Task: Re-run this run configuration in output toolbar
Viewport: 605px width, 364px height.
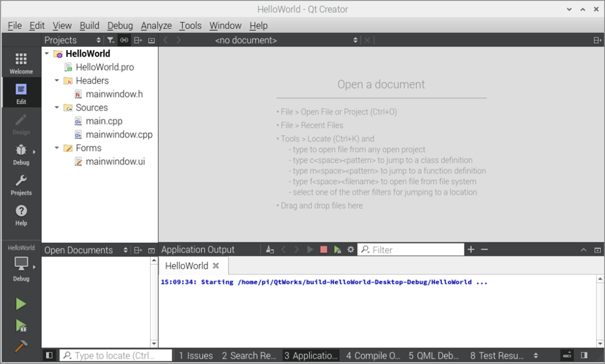Action: [x=310, y=250]
